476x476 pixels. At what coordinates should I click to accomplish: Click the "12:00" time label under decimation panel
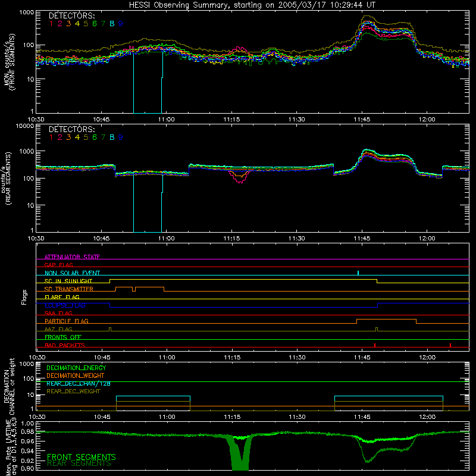tap(427, 417)
